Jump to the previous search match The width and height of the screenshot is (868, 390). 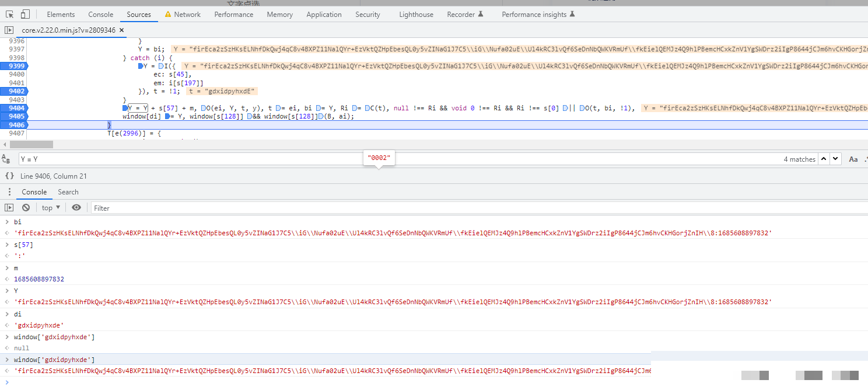click(824, 159)
